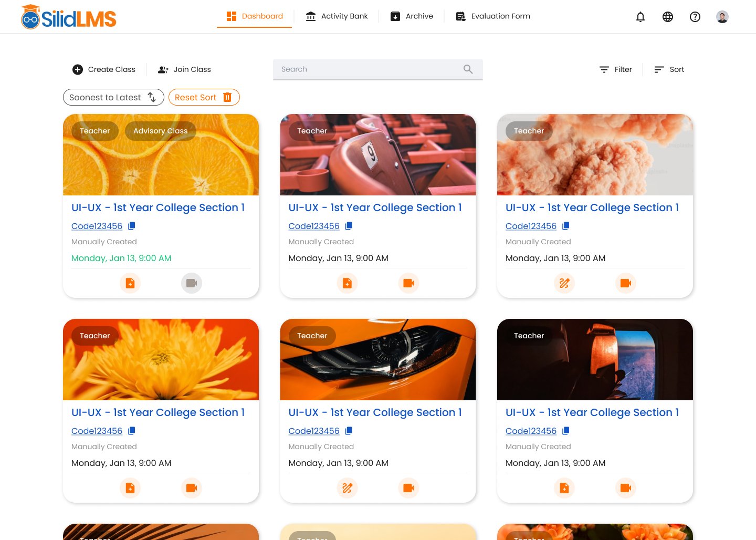Screen dimensions: 756x540
Task: Click Code123456 link on orange car card
Action: tap(314, 431)
